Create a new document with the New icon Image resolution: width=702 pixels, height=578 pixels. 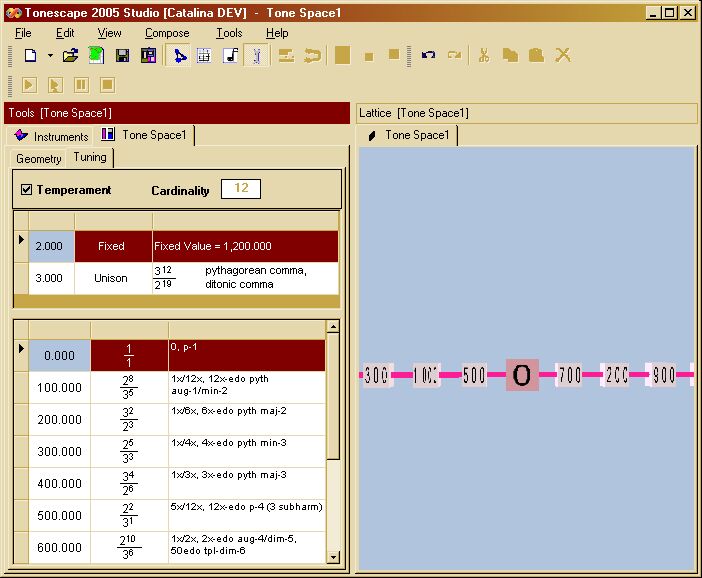coord(30,56)
